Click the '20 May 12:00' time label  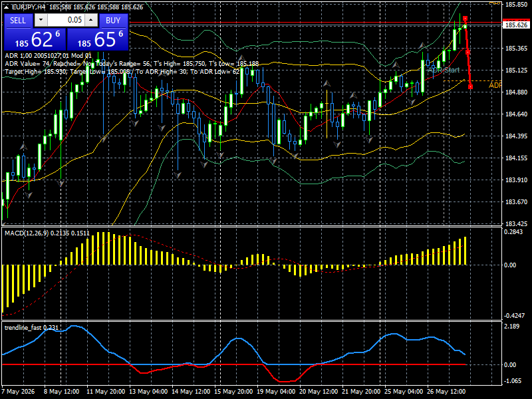319,392
